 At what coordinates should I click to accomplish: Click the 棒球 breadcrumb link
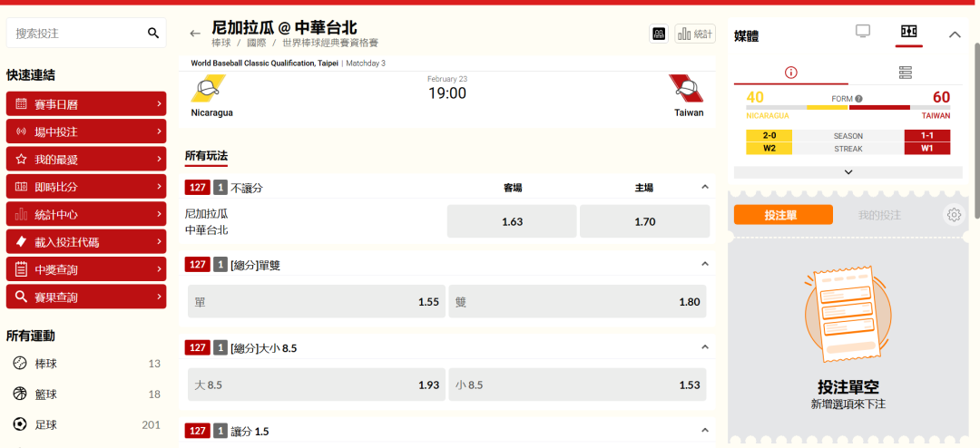click(x=221, y=44)
